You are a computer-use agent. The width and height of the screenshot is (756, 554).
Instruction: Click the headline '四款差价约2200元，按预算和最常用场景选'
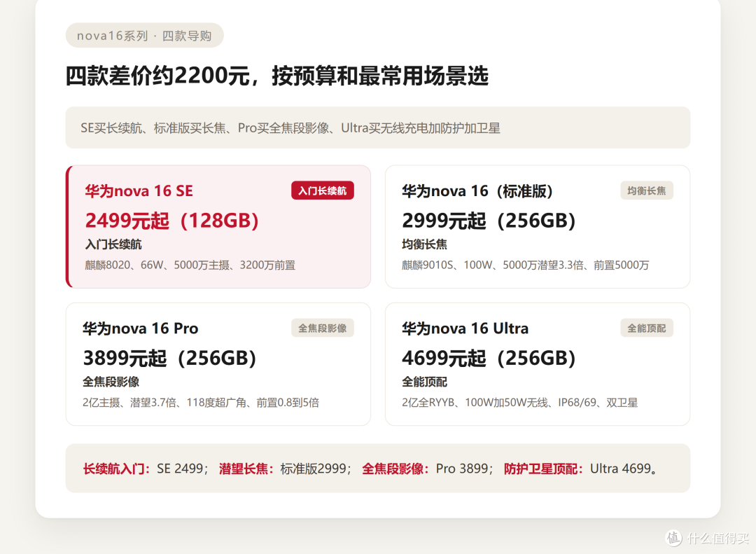coord(277,76)
